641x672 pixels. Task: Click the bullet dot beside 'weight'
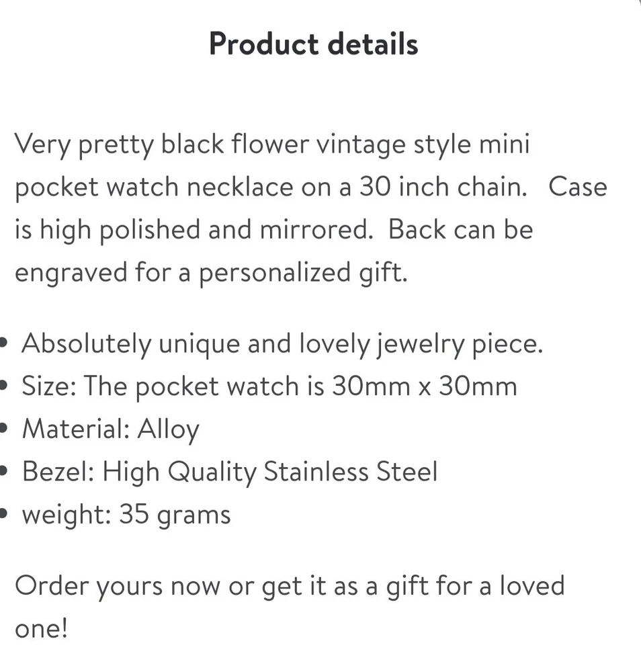tap(4, 515)
